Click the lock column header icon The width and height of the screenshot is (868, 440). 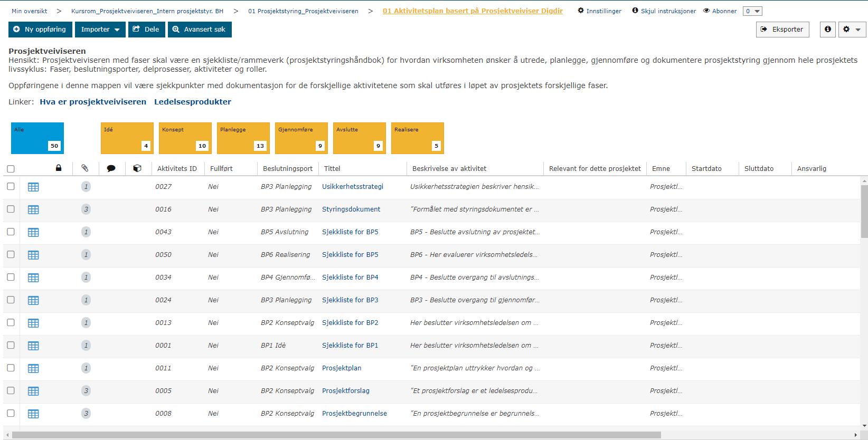coord(59,168)
